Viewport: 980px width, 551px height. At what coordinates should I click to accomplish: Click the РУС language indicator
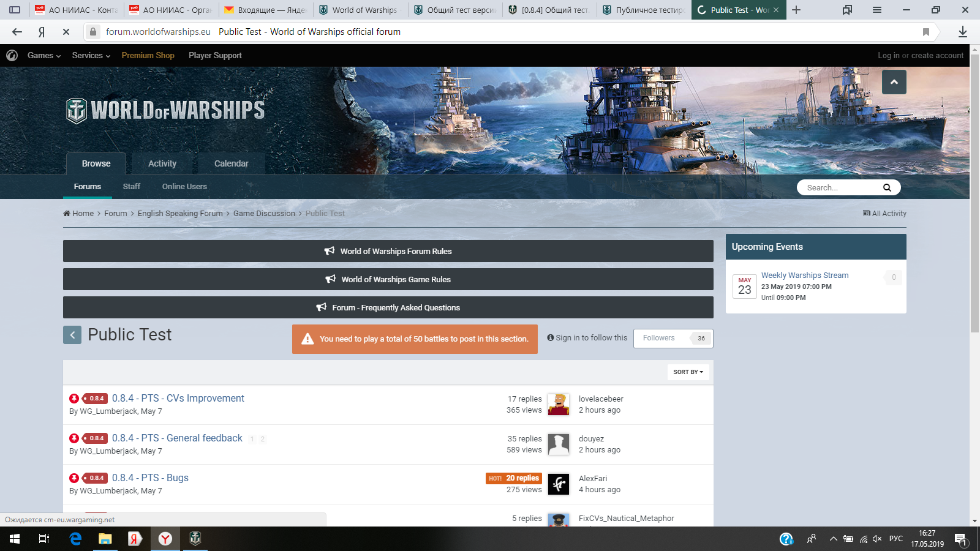896,539
